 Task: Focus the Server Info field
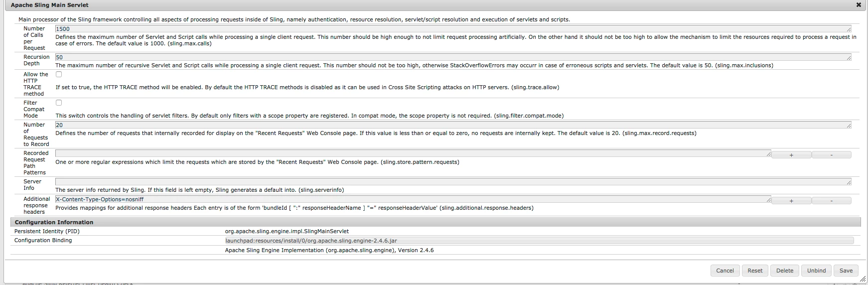pos(453,182)
